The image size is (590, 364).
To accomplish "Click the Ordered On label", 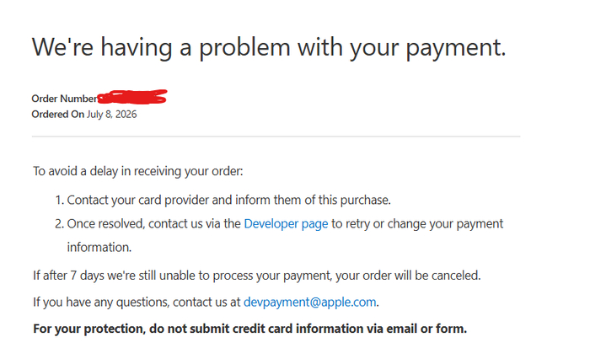I will (x=58, y=115).
